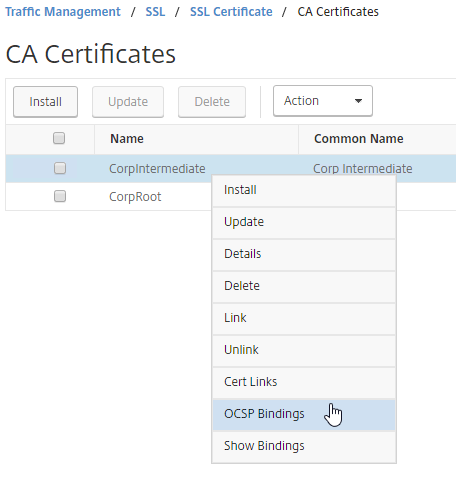Click the Update toolbar button
Screen dimensions: 456x481
coord(128,102)
